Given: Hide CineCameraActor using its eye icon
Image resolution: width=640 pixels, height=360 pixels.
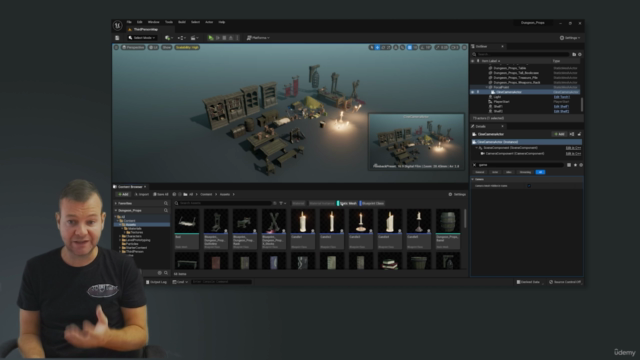Looking at the screenshot, I should click(473, 92).
